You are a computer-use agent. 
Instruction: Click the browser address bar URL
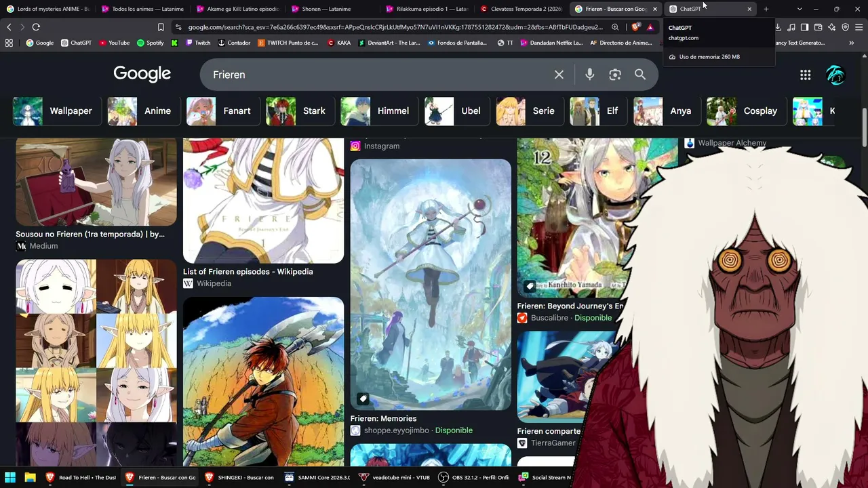395,27
